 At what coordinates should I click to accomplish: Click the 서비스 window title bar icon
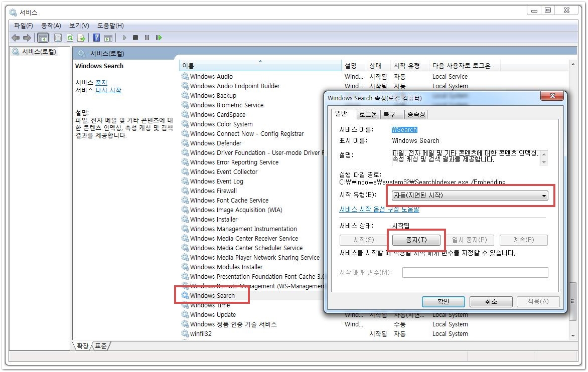point(13,13)
